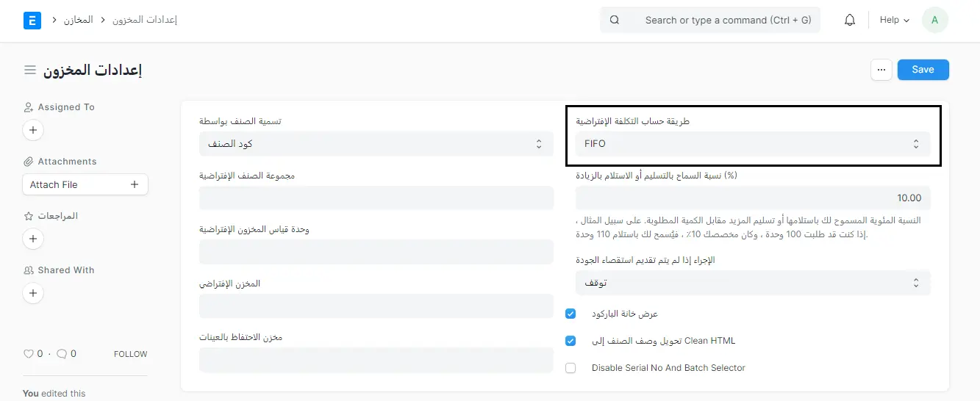Click the notifications bell icon
This screenshot has height=401, width=980.
coord(850,21)
